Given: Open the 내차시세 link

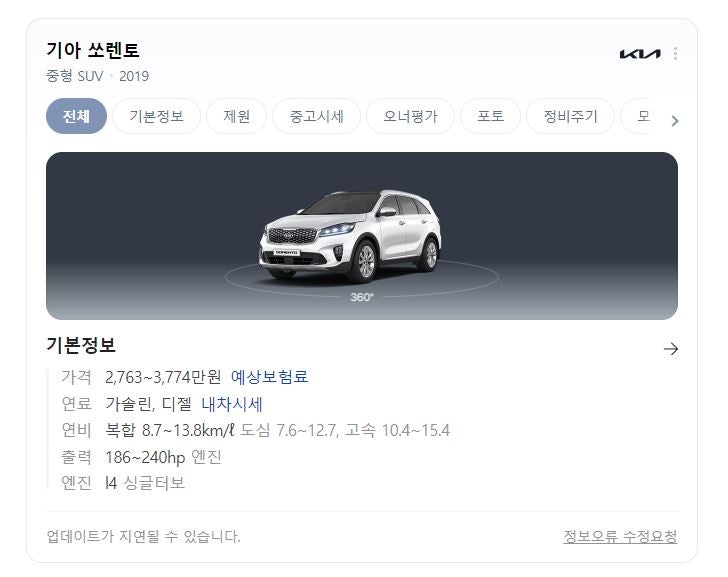Looking at the screenshot, I should click(x=232, y=404).
